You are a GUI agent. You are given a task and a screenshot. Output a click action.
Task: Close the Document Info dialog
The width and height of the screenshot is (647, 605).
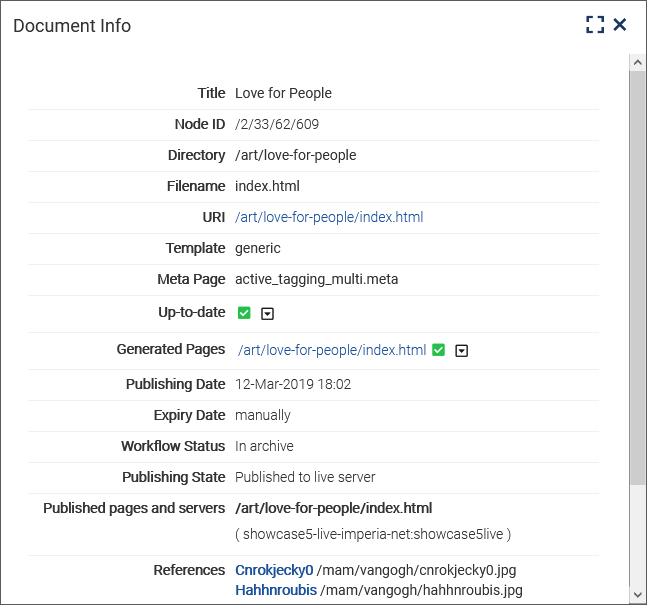620,25
